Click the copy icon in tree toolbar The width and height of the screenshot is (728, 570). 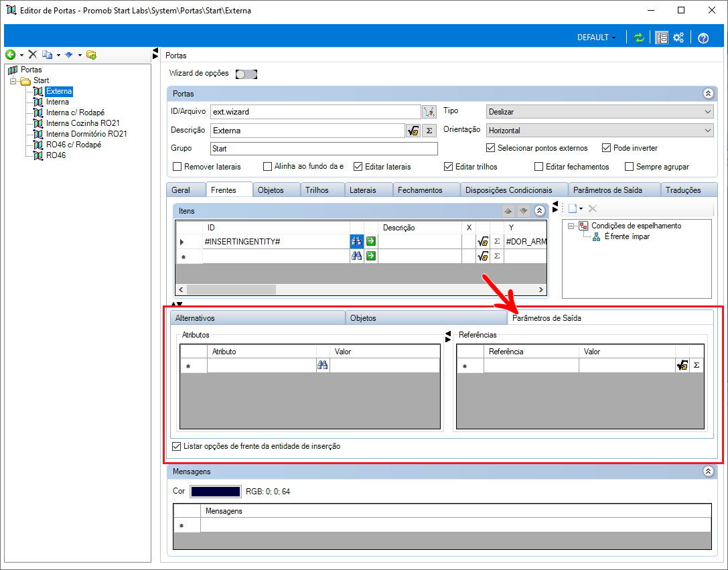(x=48, y=55)
